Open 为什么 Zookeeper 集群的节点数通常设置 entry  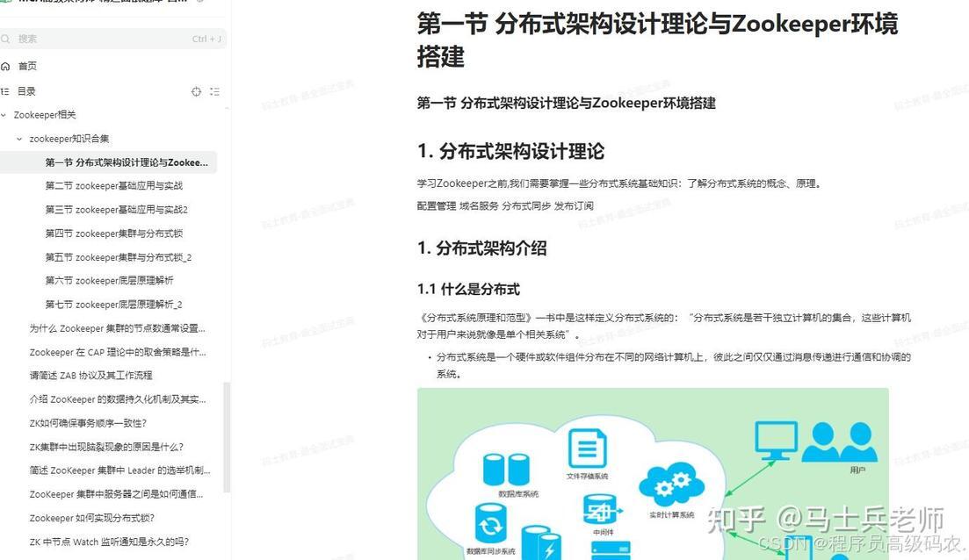[118, 328]
